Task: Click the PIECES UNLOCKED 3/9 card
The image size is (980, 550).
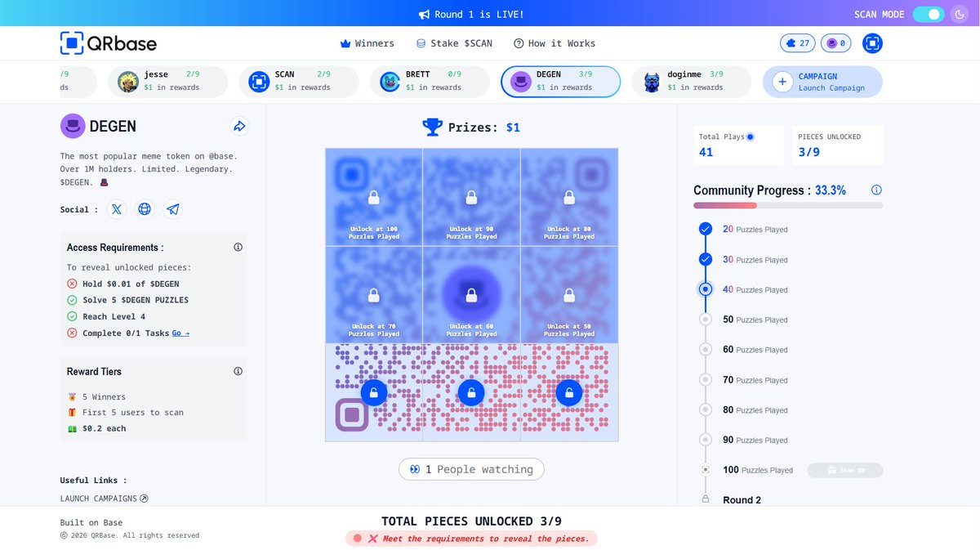Action: pos(837,145)
